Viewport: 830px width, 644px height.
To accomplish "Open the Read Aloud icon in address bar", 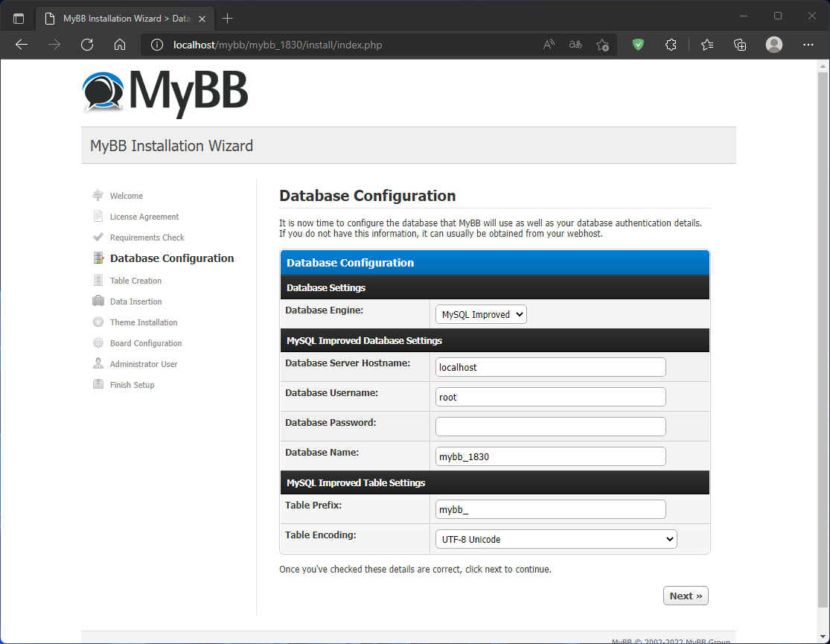I will tap(549, 45).
